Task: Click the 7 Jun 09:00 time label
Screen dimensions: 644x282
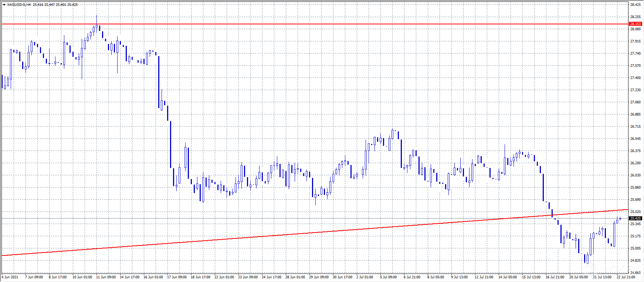Action: pos(34,277)
